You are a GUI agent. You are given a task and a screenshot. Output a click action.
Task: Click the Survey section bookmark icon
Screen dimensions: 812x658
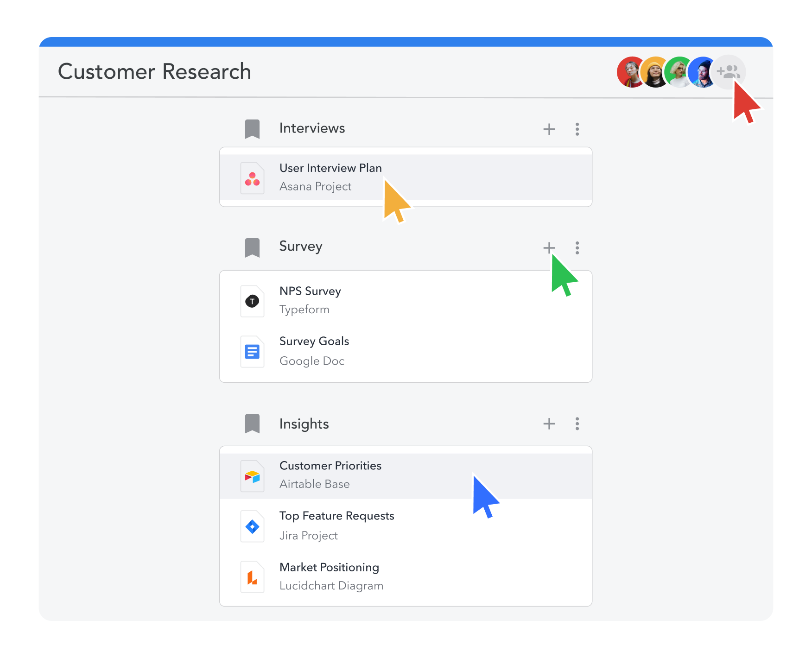(252, 247)
